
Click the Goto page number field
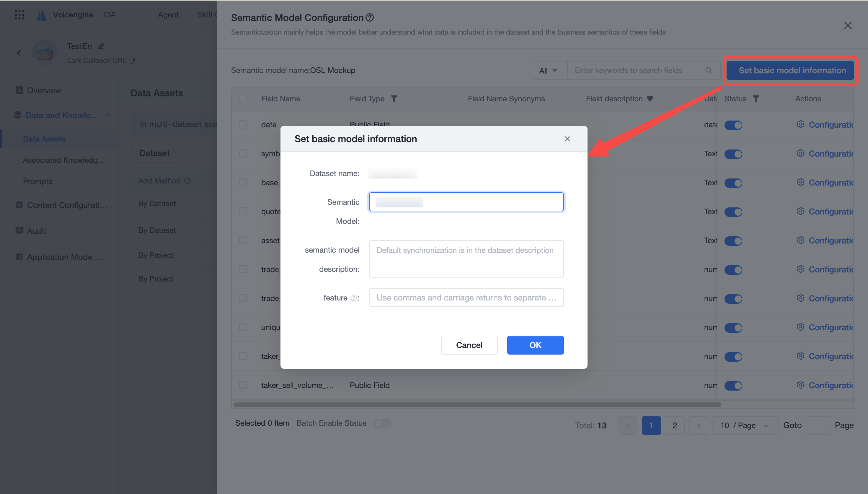(x=818, y=425)
